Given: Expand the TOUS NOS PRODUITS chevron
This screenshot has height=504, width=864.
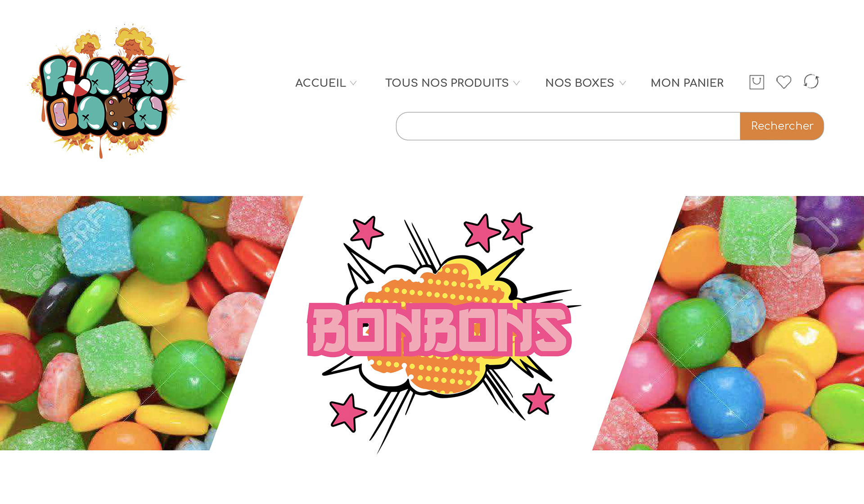Looking at the screenshot, I should (x=517, y=83).
